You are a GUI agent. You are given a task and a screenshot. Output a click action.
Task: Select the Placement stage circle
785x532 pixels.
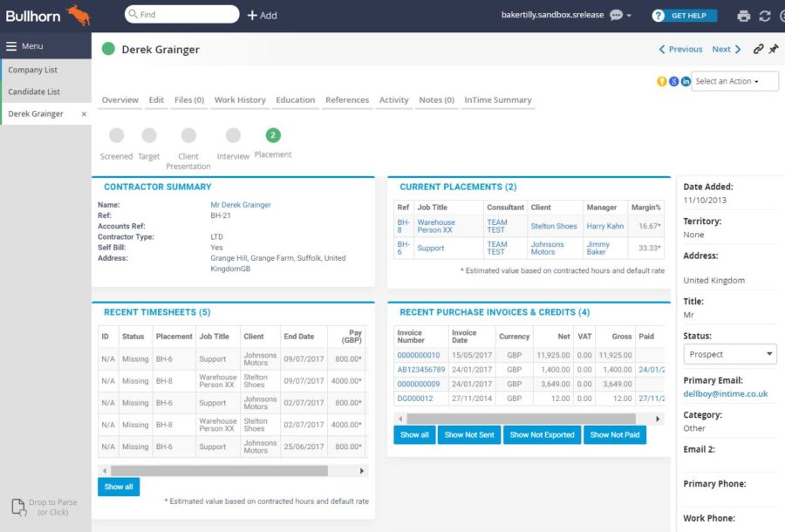[x=273, y=135]
